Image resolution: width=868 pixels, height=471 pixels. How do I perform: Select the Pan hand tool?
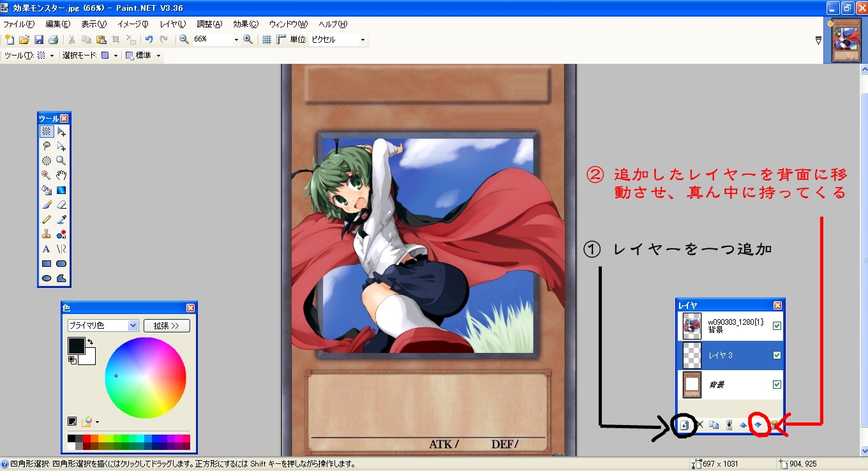coord(61,175)
